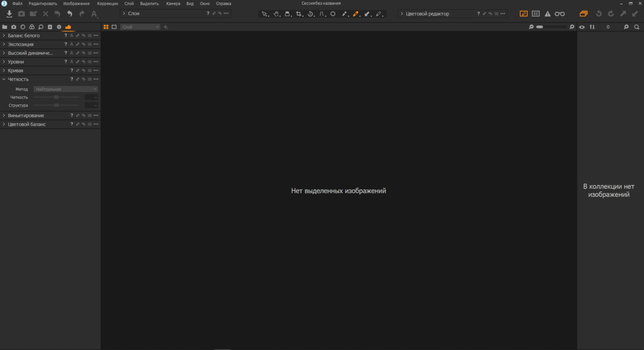644x350 pixels.
Task: Open the Коррекции menu
Action: [107, 3]
